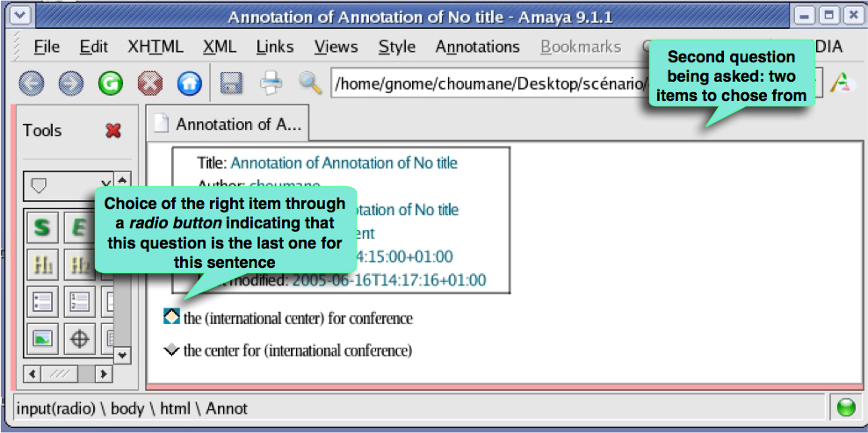Click the crosshair target tool icon
Image resolution: width=868 pixels, height=433 pixels.
(x=79, y=339)
